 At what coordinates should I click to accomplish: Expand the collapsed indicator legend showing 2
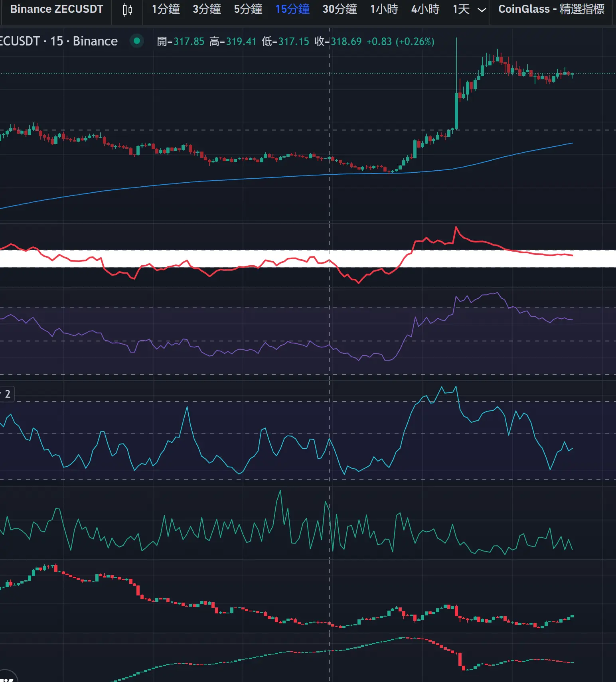(x=7, y=394)
